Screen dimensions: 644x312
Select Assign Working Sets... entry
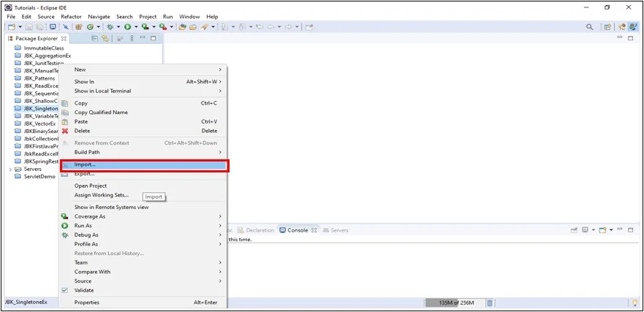click(x=143, y=195)
